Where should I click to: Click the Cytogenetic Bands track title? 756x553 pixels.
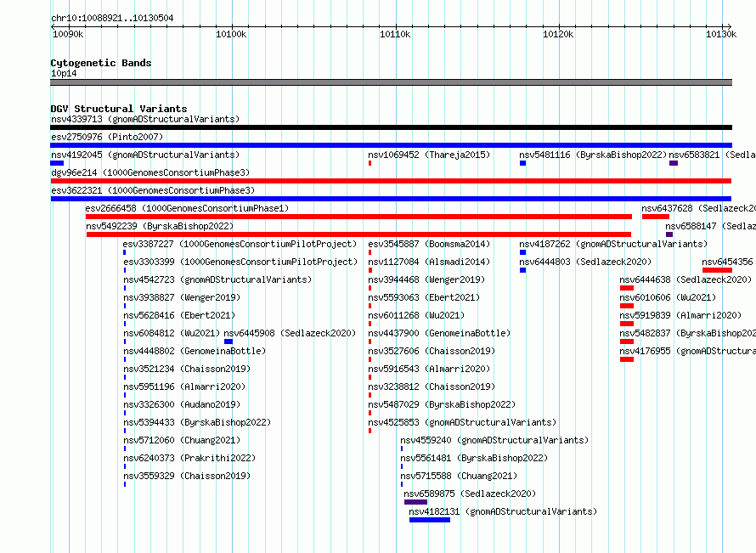click(101, 63)
